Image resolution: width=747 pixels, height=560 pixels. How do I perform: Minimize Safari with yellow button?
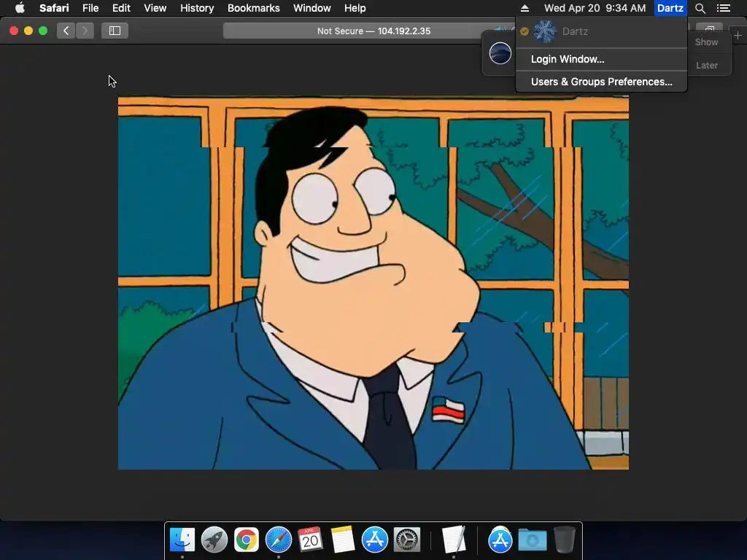(28, 31)
